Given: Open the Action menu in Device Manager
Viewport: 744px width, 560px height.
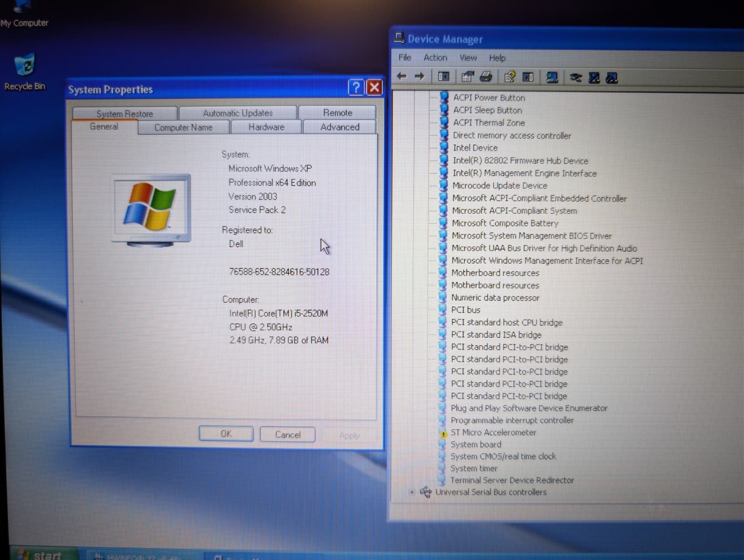Looking at the screenshot, I should click(435, 58).
